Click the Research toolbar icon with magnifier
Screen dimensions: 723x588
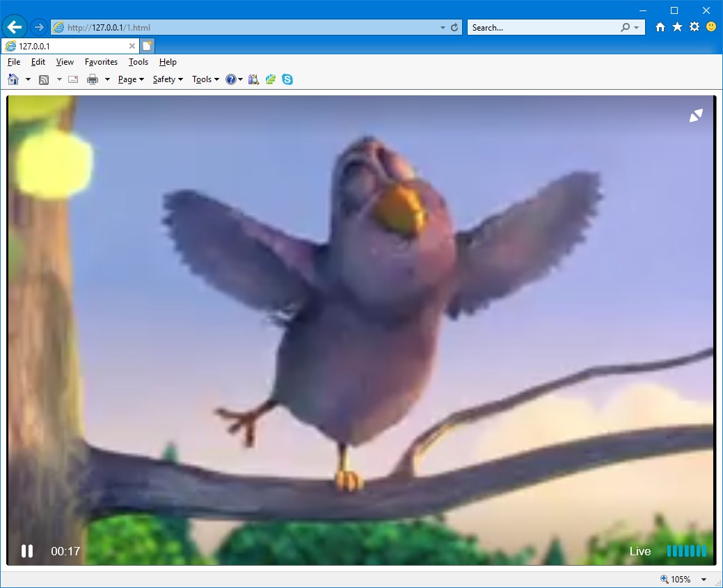pyautogui.click(x=253, y=79)
